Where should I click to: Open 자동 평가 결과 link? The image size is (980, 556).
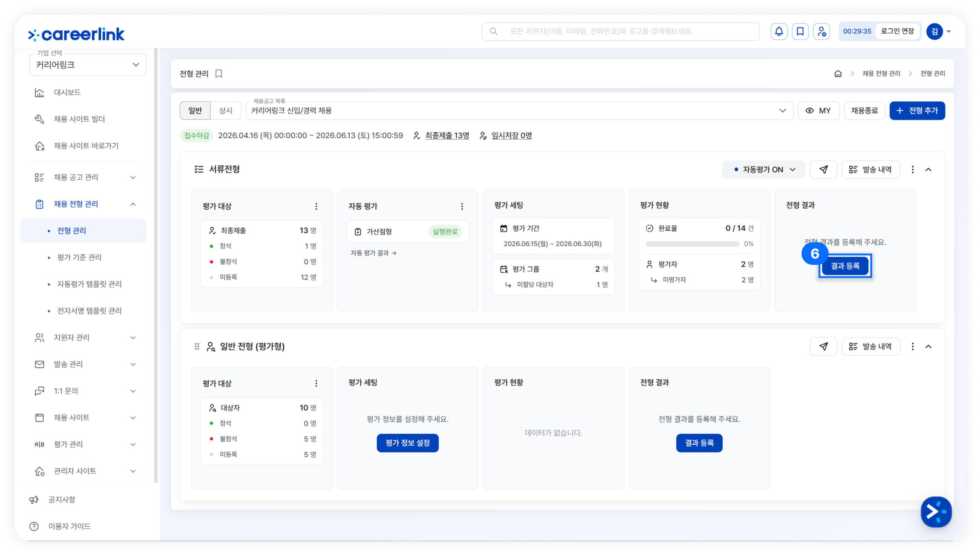373,253
